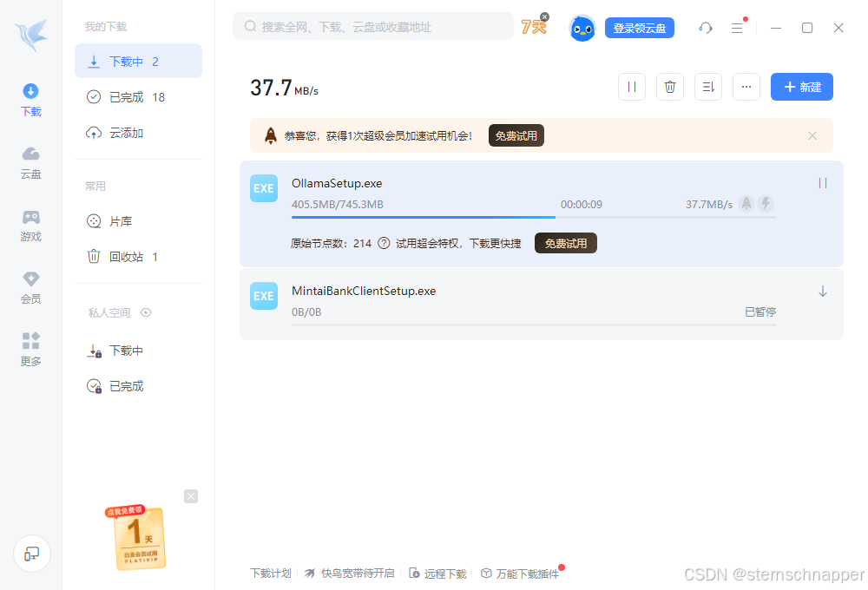Viewport: 868px width, 590px height.
Task: Open the sort order button
Action: (x=708, y=87)
